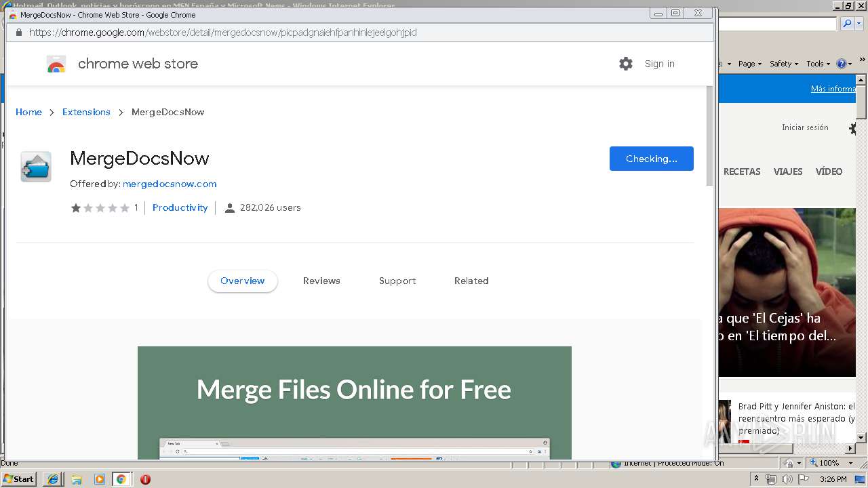Click the IE security lock status icon
868x488 pixels.
point(789,463)
